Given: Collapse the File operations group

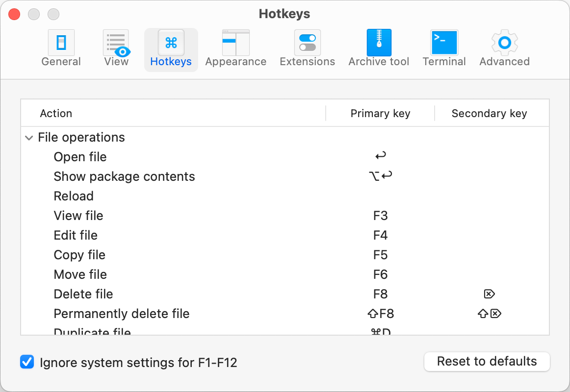Looking at the screenshot, I should tap(29, 138).
